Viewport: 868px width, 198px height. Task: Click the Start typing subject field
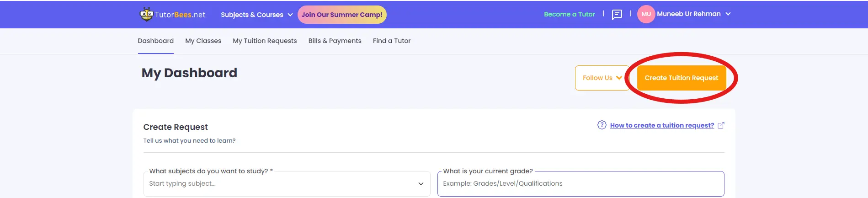tap(279, 184)
